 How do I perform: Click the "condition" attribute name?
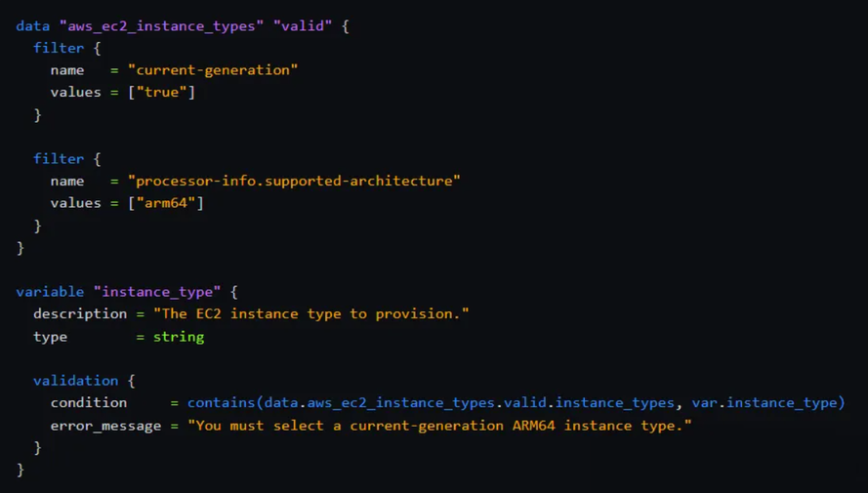click(x=89, y=402)
